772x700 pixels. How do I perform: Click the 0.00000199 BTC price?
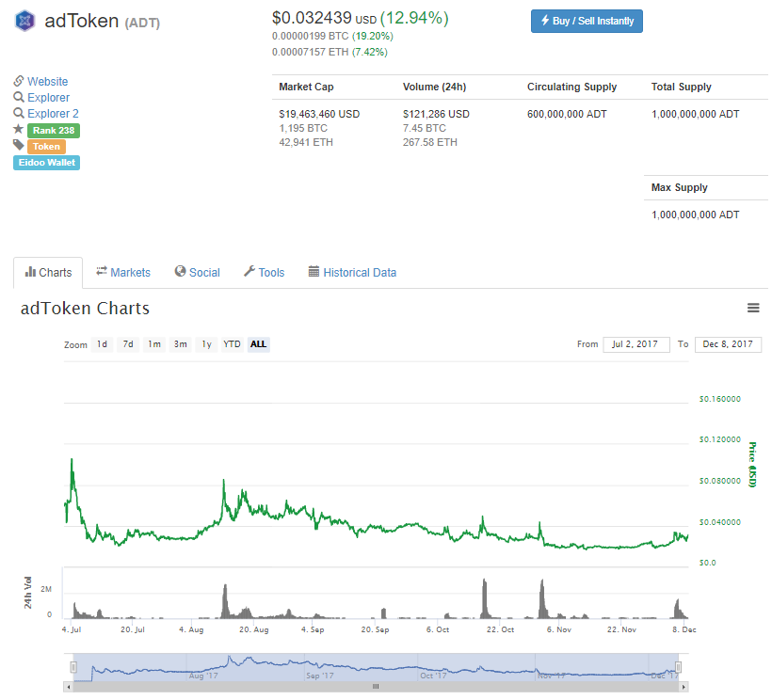point(310,36)
